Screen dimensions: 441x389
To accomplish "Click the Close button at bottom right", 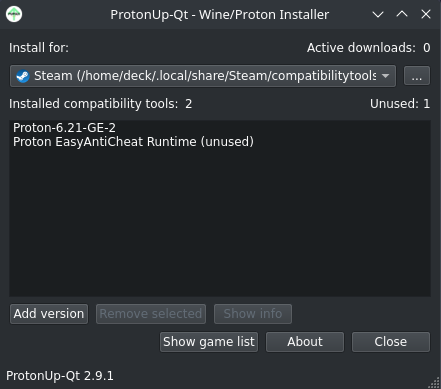I will tap(391, 342).
